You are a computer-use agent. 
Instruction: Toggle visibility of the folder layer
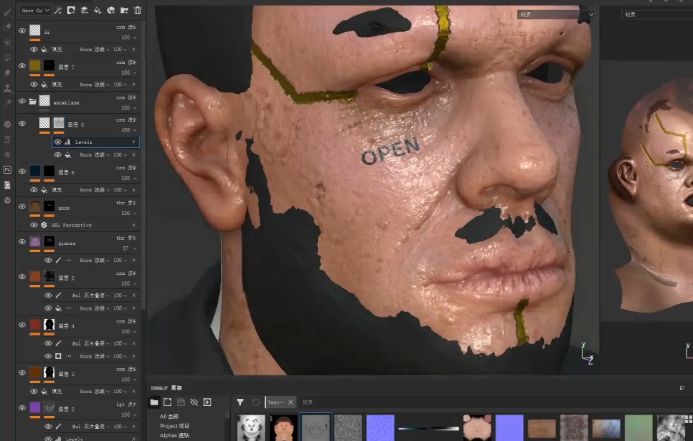pyautogui.click(x=22, y=101)
